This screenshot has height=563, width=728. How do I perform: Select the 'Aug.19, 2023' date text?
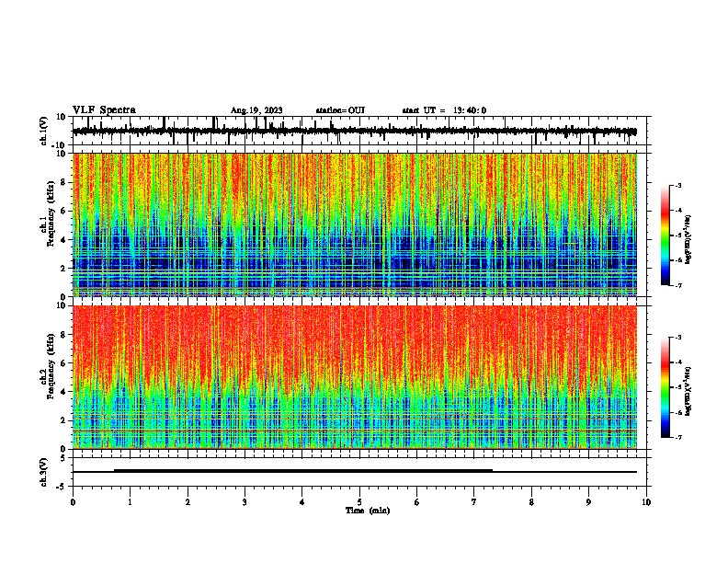[x=256, y=110]
